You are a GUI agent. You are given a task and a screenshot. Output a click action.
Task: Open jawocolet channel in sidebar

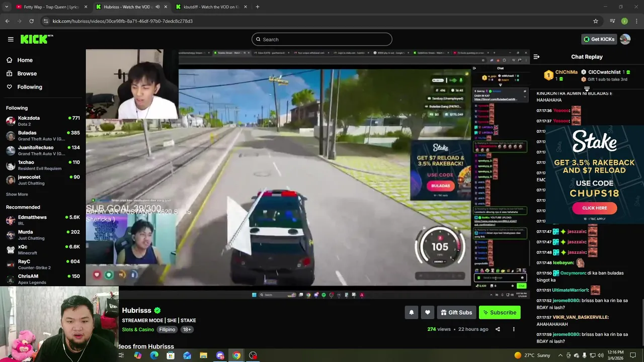43,180
